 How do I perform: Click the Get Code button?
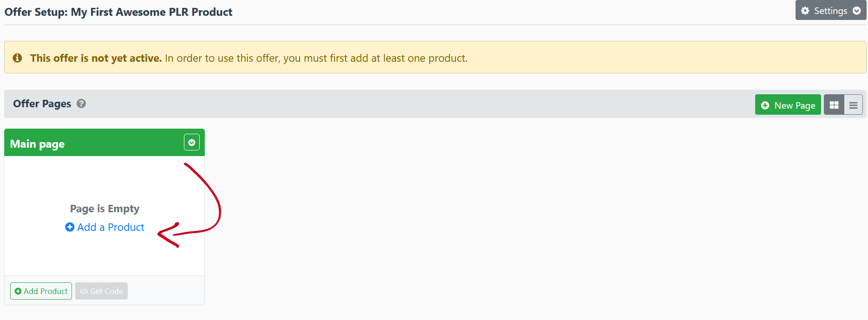(x=101, y=291)
